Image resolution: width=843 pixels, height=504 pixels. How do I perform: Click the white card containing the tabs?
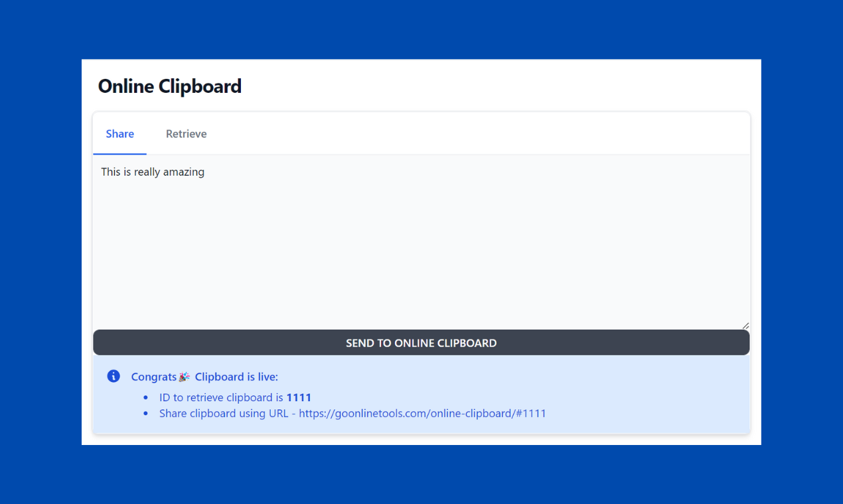tap(465, 133)
